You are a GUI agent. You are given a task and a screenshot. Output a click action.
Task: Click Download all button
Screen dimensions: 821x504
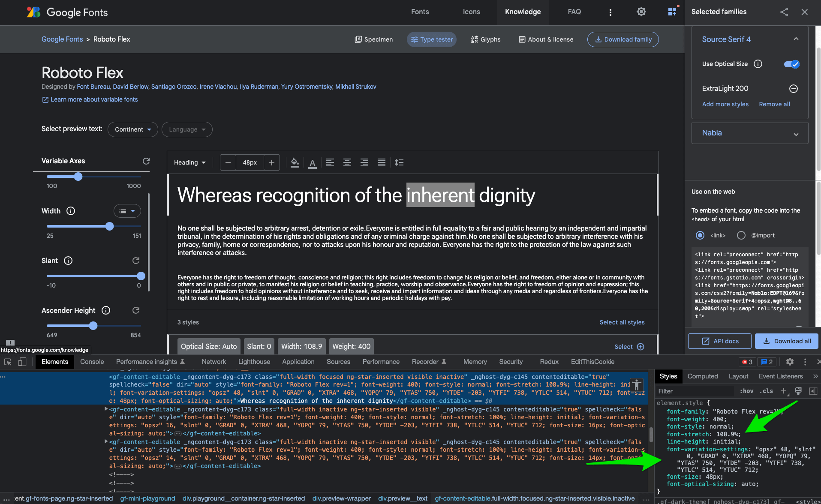click(787, 341)
